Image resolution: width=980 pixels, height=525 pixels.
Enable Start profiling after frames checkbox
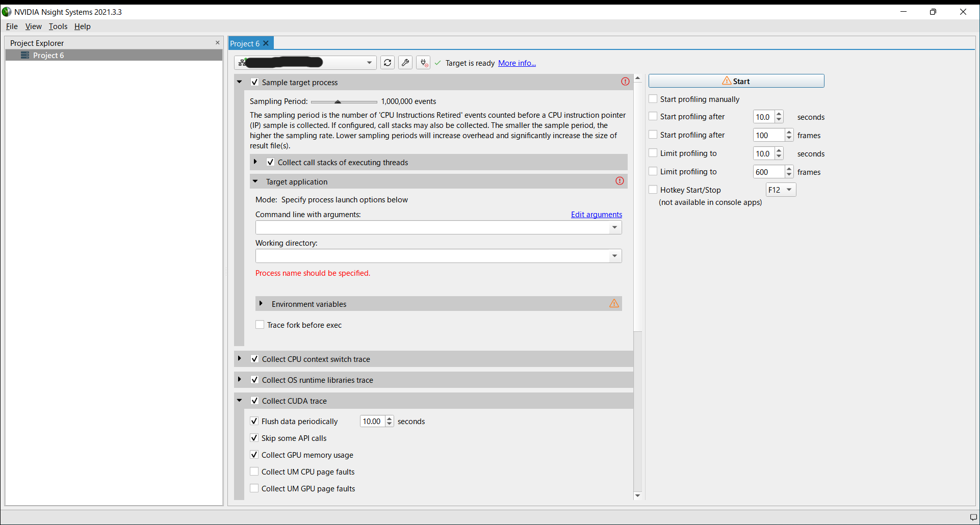(653, 135)
